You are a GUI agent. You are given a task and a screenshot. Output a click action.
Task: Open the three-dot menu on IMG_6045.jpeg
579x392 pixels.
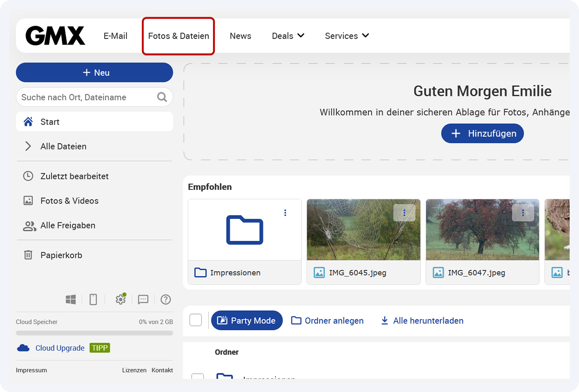404,212
